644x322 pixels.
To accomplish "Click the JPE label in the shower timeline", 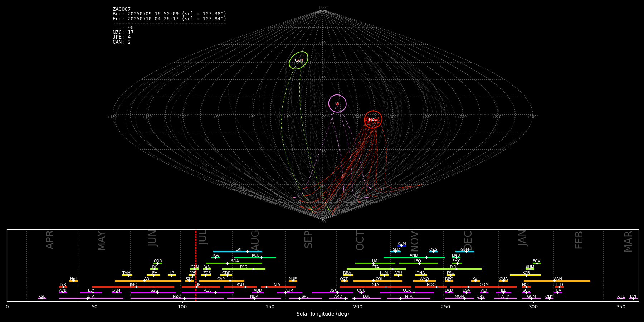I will (200, 285).
